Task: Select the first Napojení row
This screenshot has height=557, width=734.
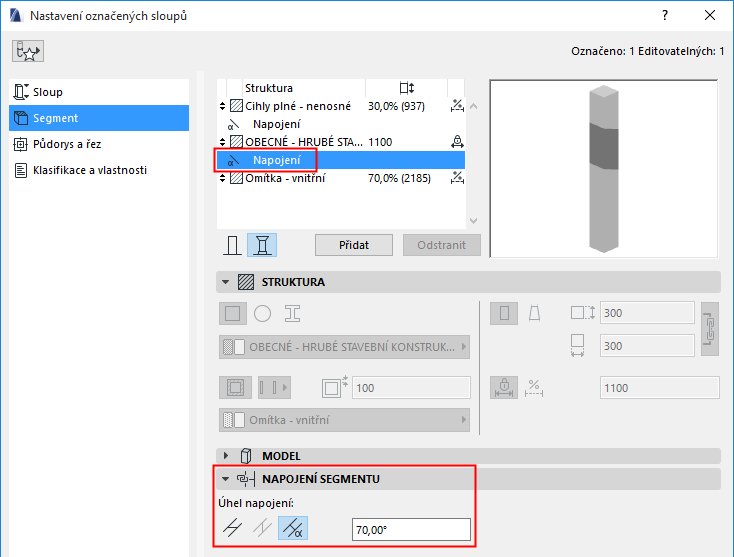Action: coord(341,124)
